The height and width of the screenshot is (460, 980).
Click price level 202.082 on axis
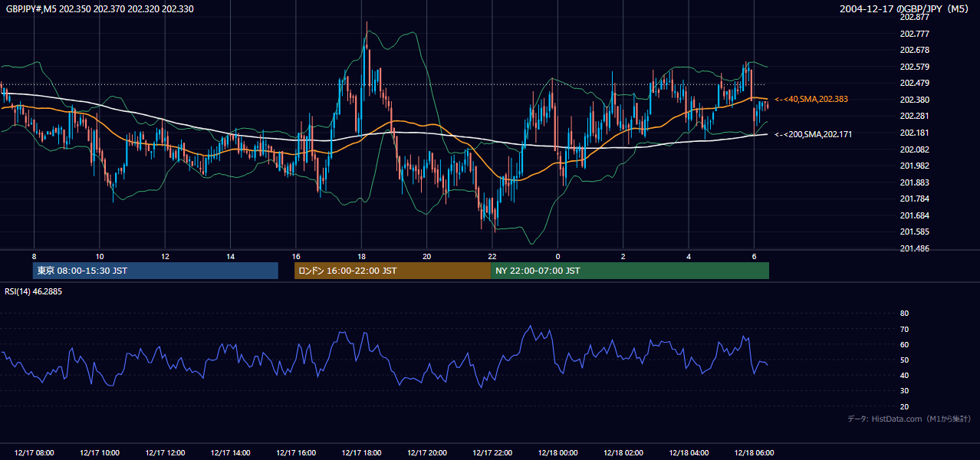pos(914,149)
